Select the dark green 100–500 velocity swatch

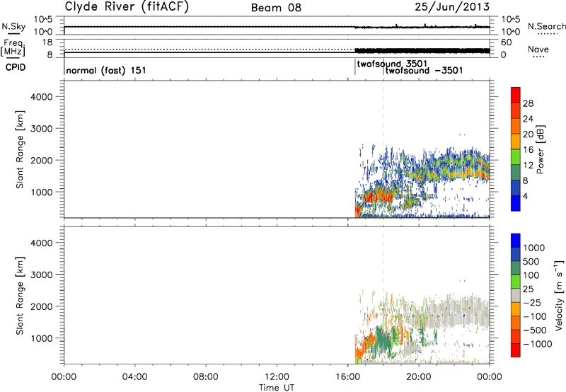(x=516, y=268)
